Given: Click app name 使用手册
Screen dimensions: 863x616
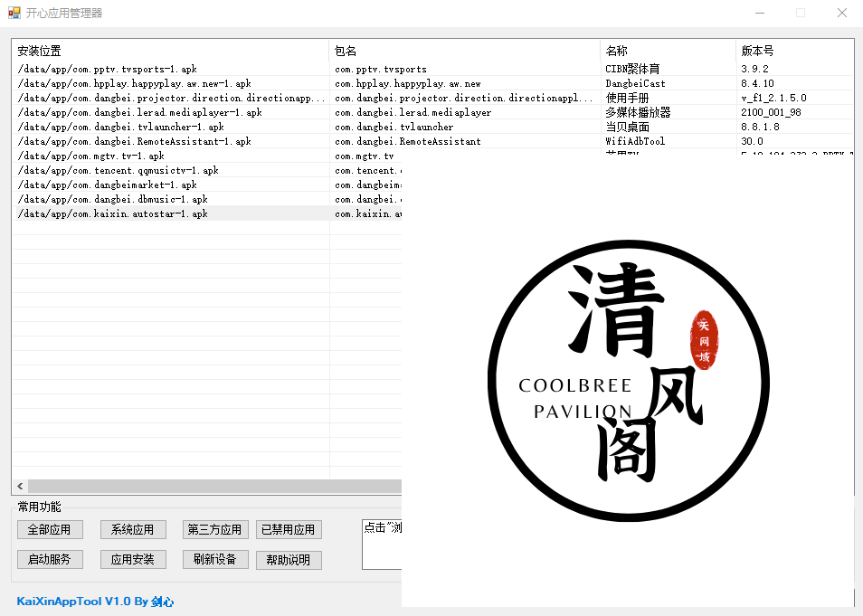Looking at the screenshot, I should pos(628,98).
